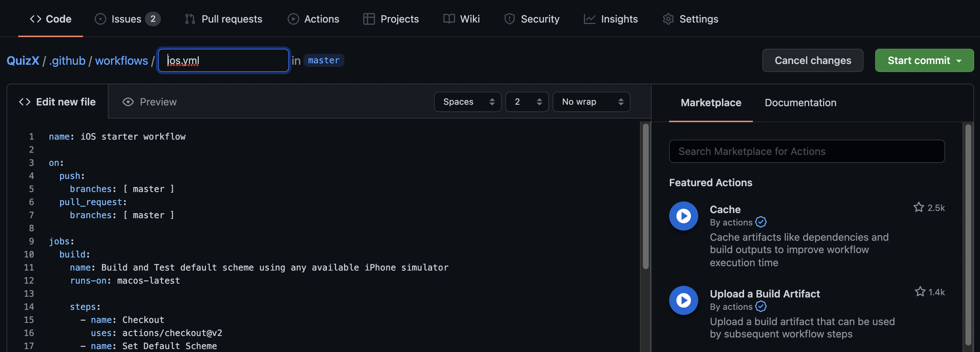This screenshot has height=352, width=980.
Task: Click the Cache action play icon
Action: point(683,216)
